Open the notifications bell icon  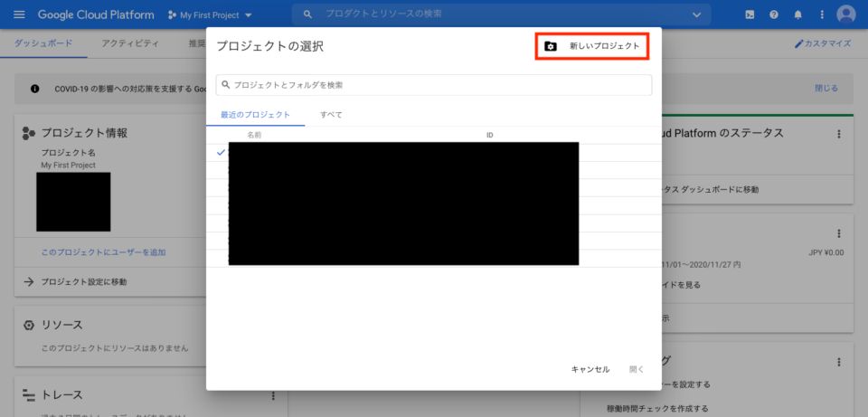pos(797,15)
